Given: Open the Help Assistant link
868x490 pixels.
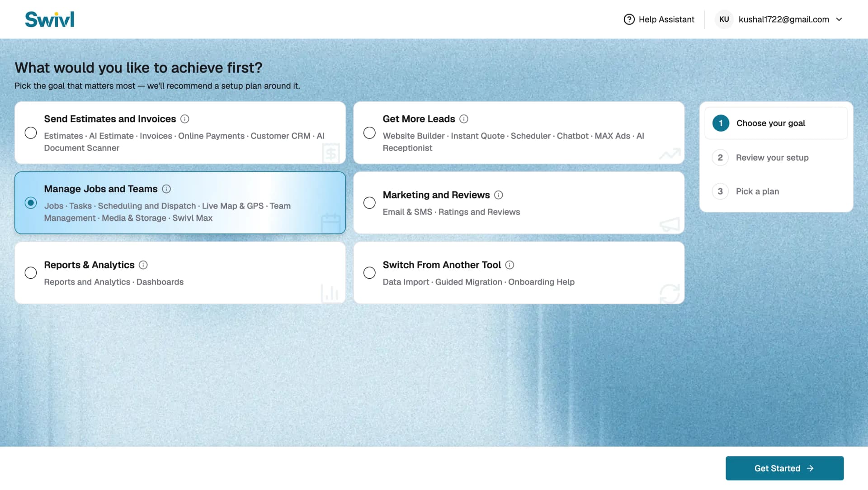Looking at the screenshot, I should click(x=659, y=19).
